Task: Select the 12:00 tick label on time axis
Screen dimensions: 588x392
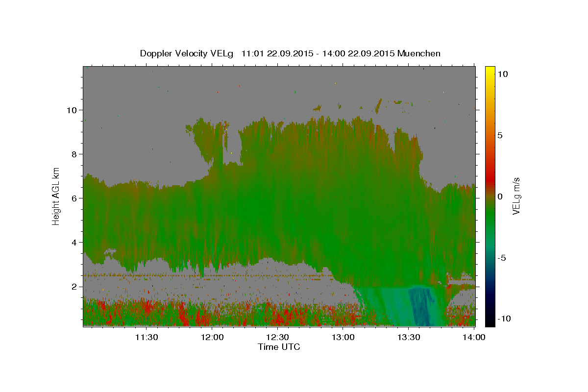Action: tap(212, 337)
